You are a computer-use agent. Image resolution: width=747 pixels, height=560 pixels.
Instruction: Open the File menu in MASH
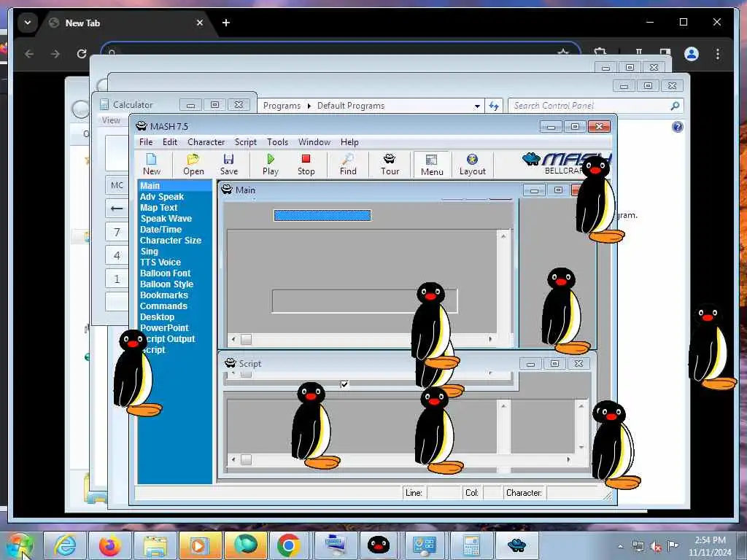tap(146, 142)
